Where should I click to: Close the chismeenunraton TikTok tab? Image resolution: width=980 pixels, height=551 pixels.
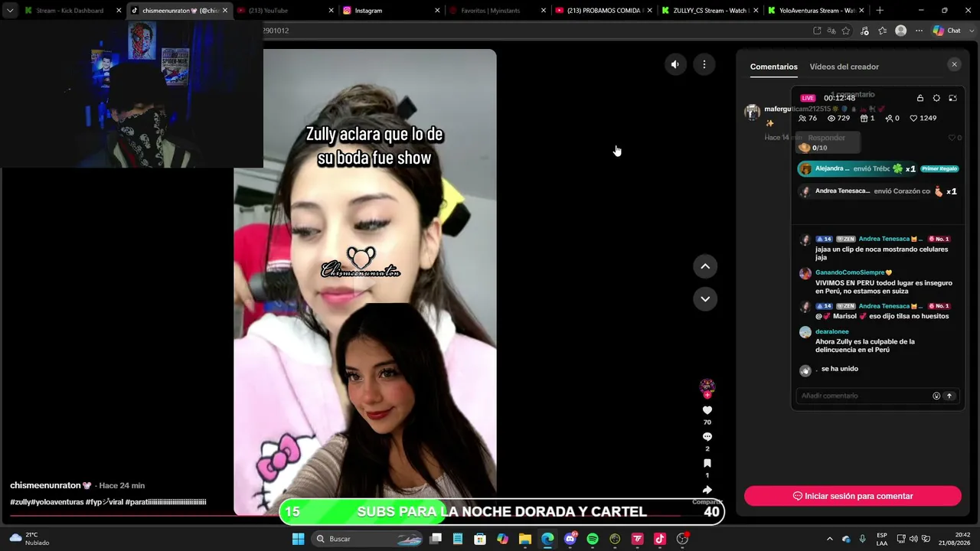coord(225,11)
